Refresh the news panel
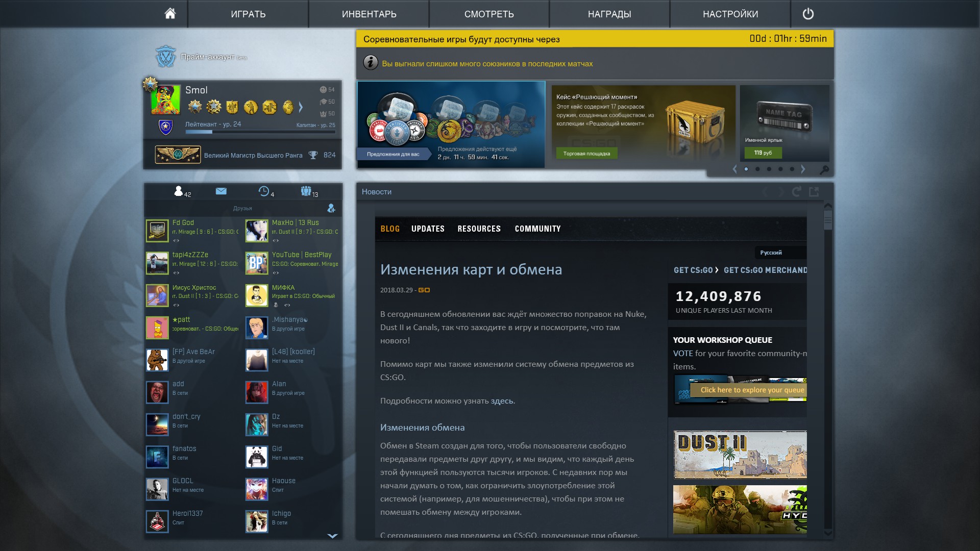This screenshot has width=980, height=551. click(x=796, y=192)
